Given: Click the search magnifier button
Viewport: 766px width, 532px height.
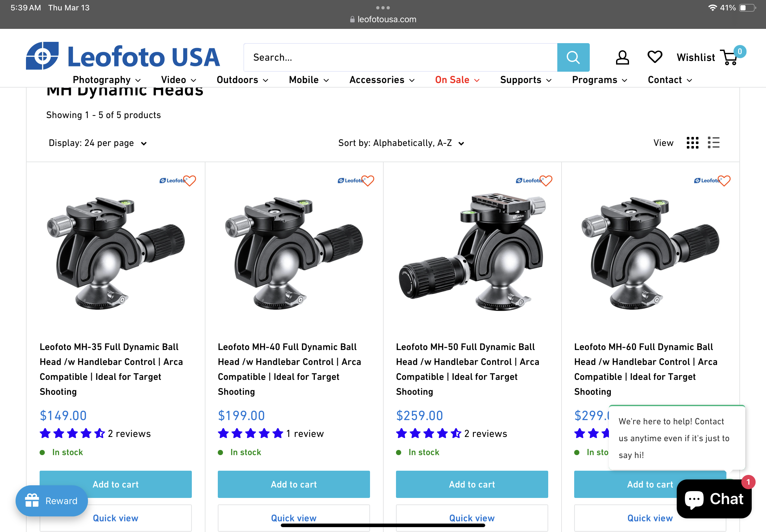Looking at the screenshot, I should coord(573,57).
